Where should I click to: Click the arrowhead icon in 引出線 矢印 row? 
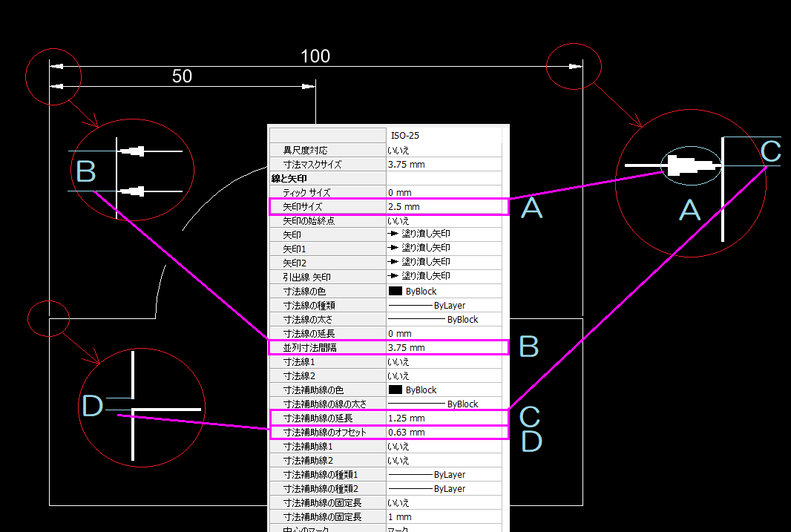click(393, 276)
